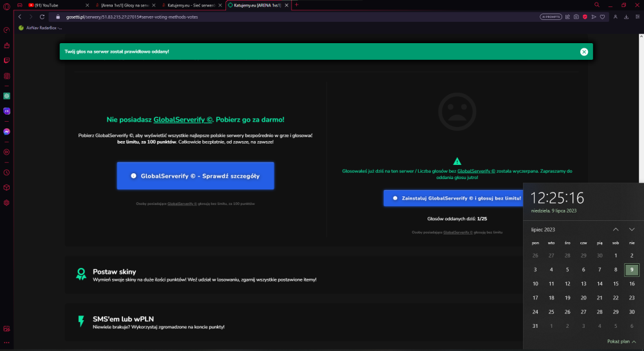The width and height of the screenshot is (644, 351).
Task: Click the 12:25:16 clock display
Action: (x=557, y=198)
